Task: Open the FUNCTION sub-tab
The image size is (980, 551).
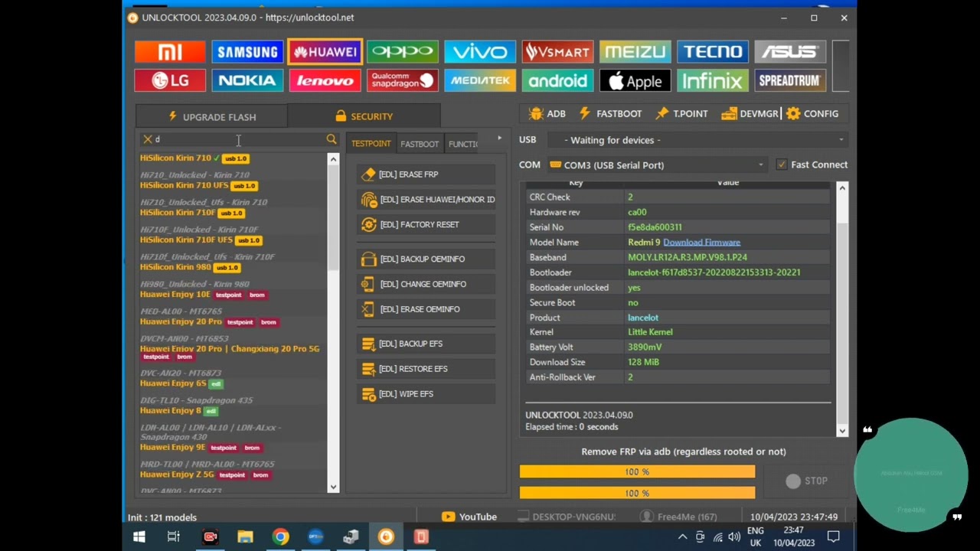Action: pos(463,144)
